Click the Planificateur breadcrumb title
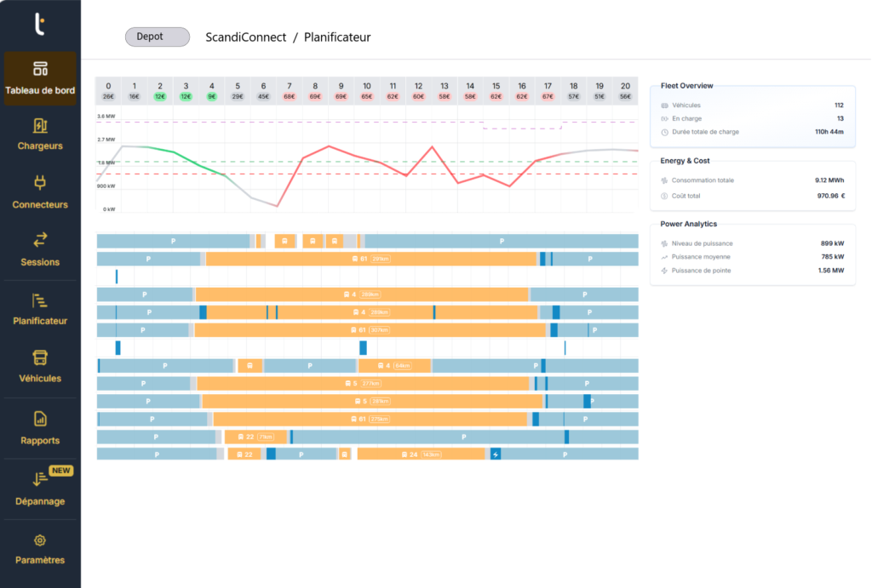Image resolution: width=872 pixels, height=588 pixels. pyautogui.click(x=337, y=37)
